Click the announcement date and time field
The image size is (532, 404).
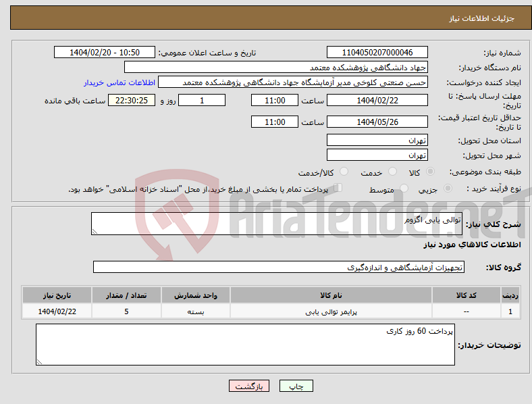[105, 52]
